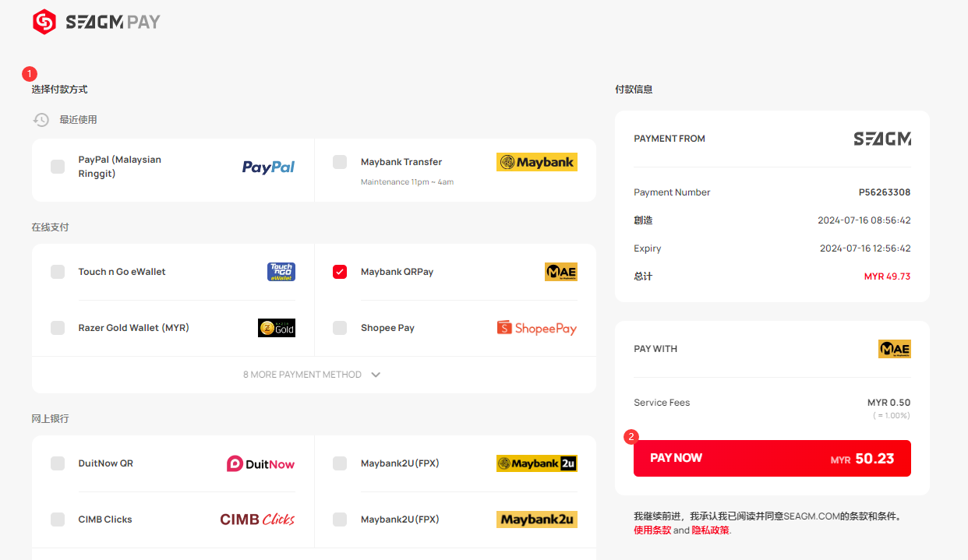
Task: Click the 选择付款方式 heading
Action: pos(60,90)
